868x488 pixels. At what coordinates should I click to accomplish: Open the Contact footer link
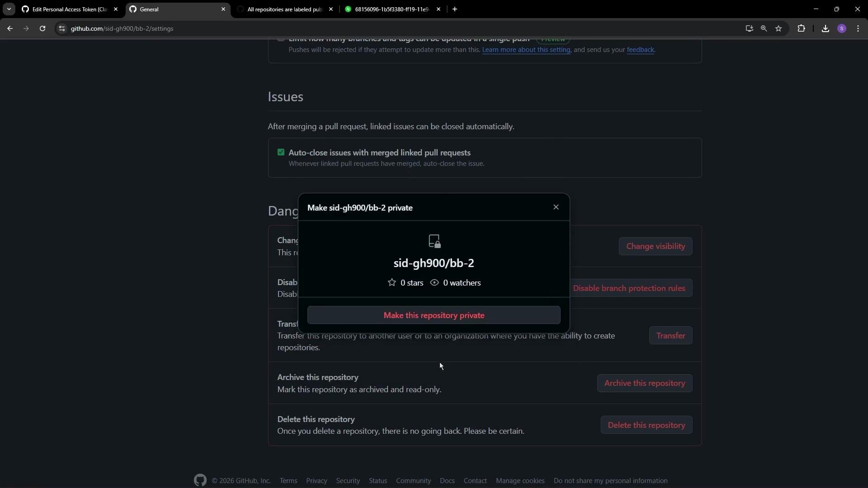click(475, 481)
